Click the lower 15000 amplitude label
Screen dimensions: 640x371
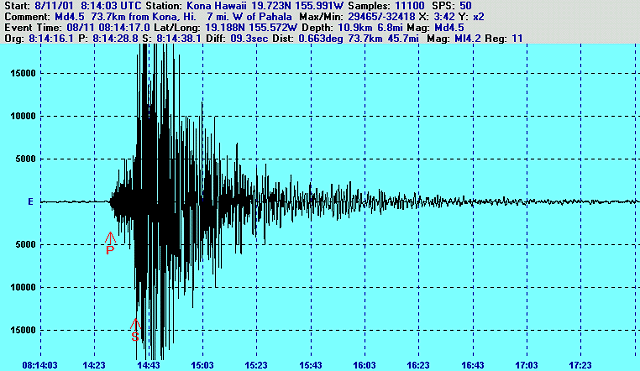point(23,330)
